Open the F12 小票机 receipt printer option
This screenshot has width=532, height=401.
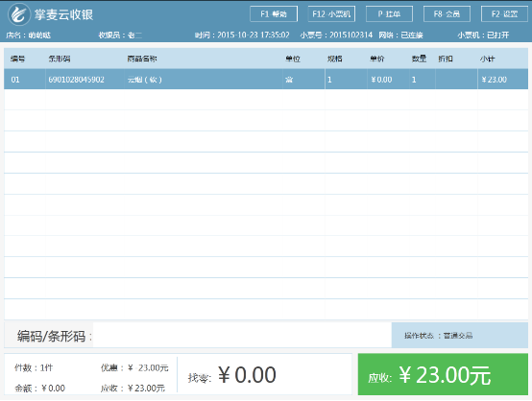(x=331, y=13)
